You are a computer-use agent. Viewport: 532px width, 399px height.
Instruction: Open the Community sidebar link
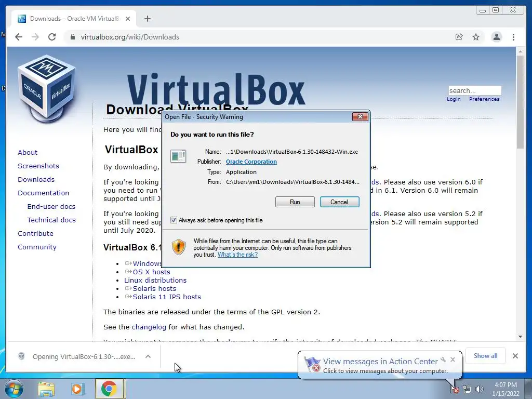point(37,247)
